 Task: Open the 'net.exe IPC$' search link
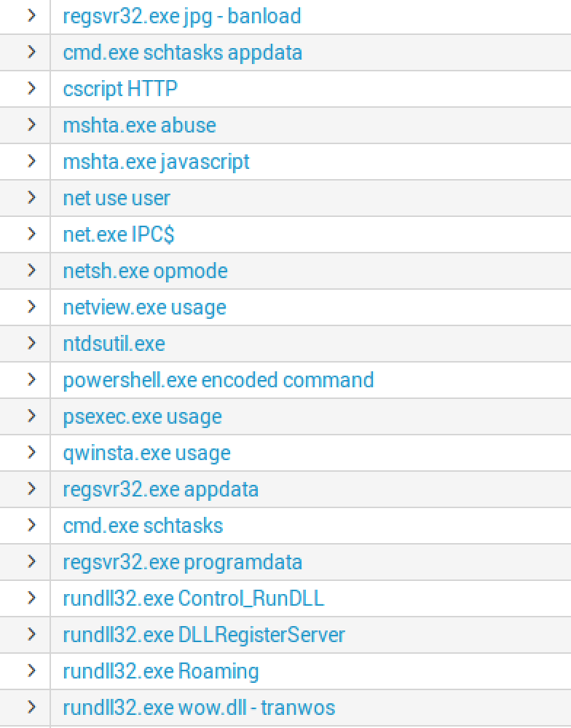pyautogui.click(x=119, y=234)
